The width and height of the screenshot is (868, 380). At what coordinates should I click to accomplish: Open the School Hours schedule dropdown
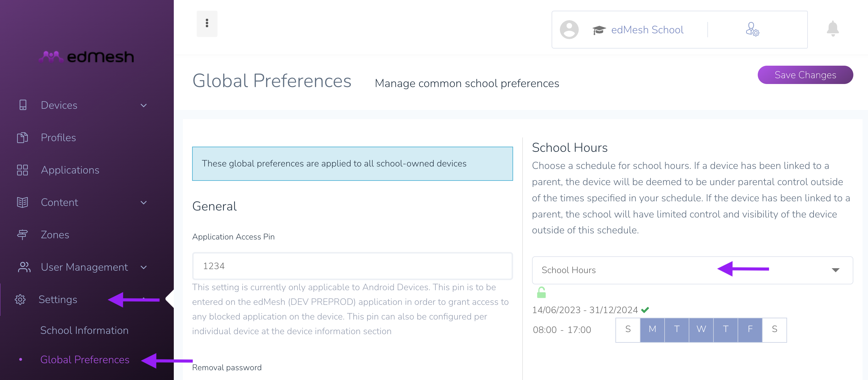[692, 270]
